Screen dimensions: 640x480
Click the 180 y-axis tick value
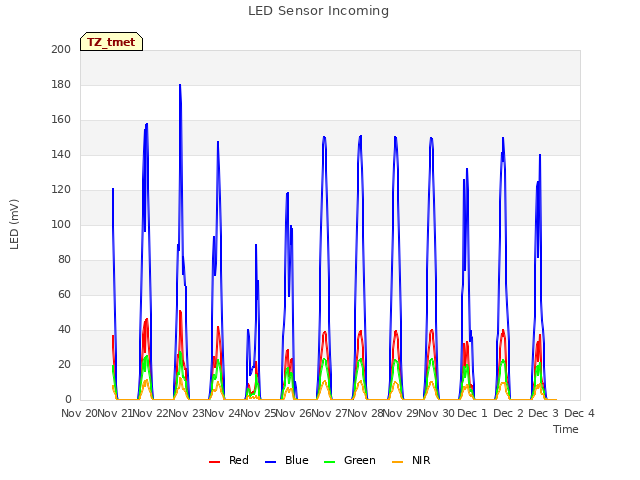(61, 84)
